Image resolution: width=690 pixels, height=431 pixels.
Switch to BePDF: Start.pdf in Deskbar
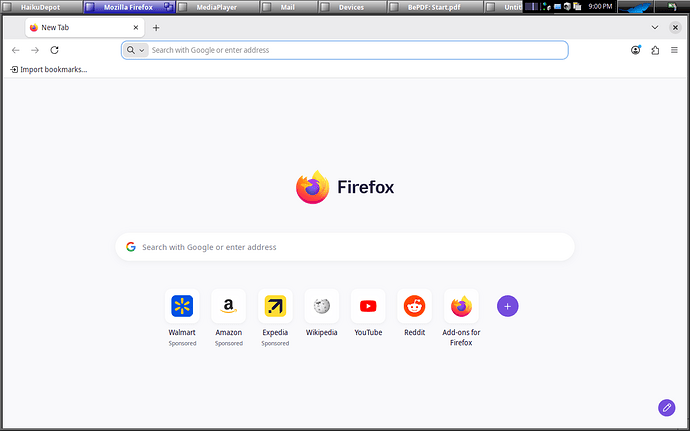point(434,7)
